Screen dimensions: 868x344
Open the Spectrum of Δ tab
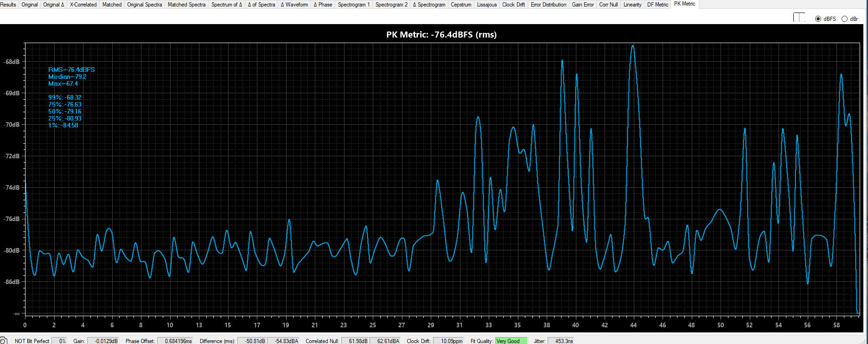pyautogui.click(x=227, y=5)
